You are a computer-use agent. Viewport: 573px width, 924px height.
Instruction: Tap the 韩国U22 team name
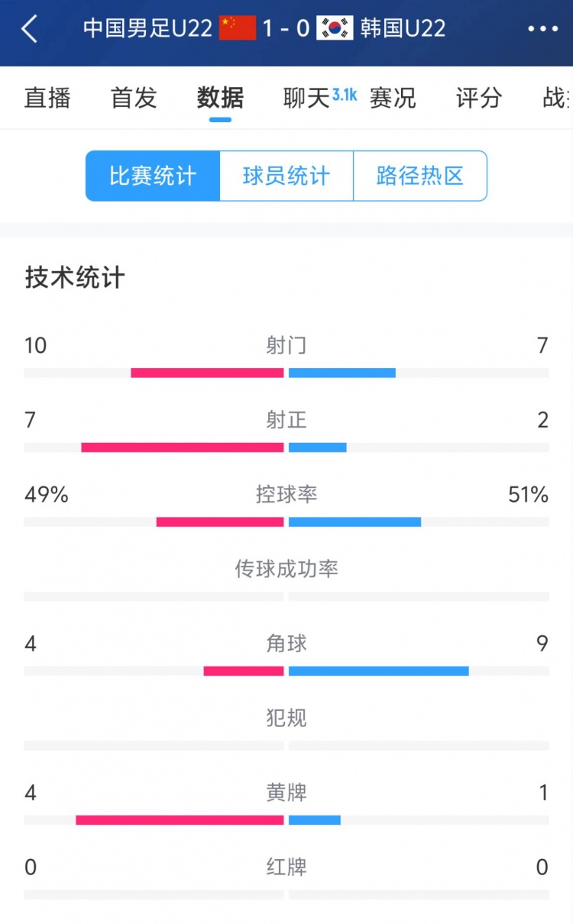pyautogui.click(x=403, y=28)
